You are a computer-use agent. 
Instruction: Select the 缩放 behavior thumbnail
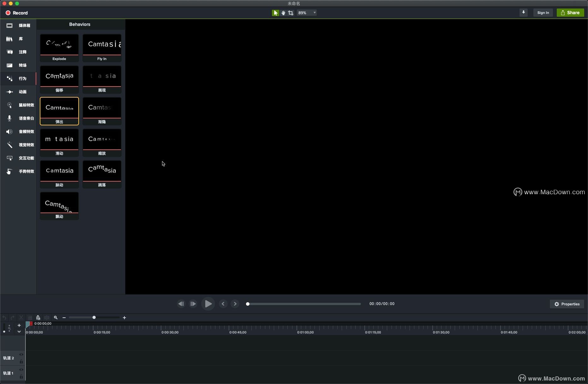pos(102,143)
